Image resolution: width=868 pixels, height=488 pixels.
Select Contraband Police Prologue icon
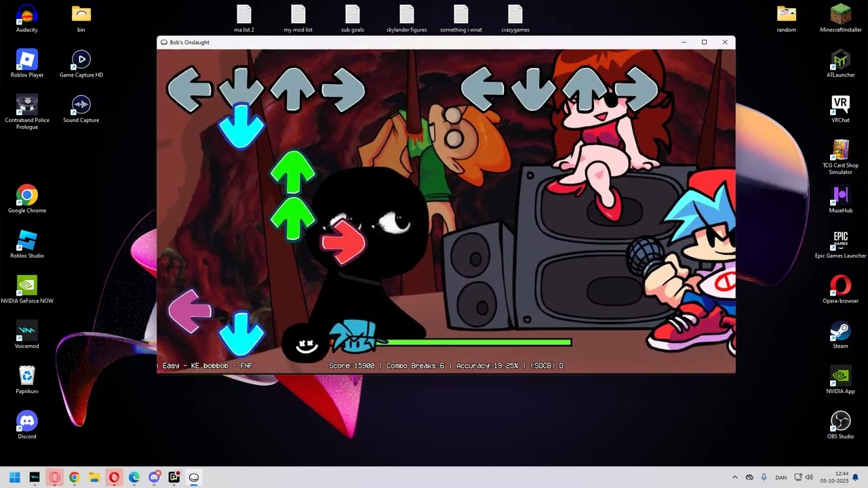coord(27,112)
